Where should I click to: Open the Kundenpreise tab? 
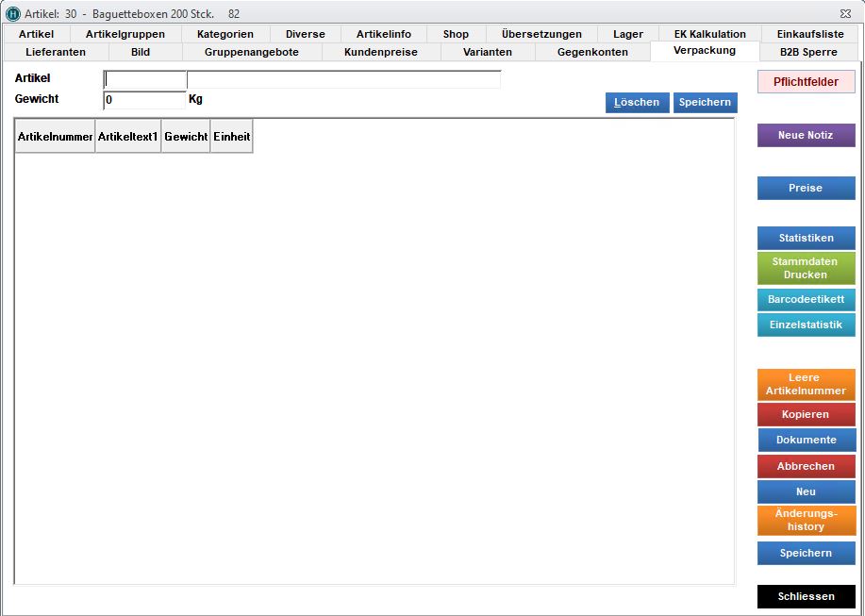(380, 52)
